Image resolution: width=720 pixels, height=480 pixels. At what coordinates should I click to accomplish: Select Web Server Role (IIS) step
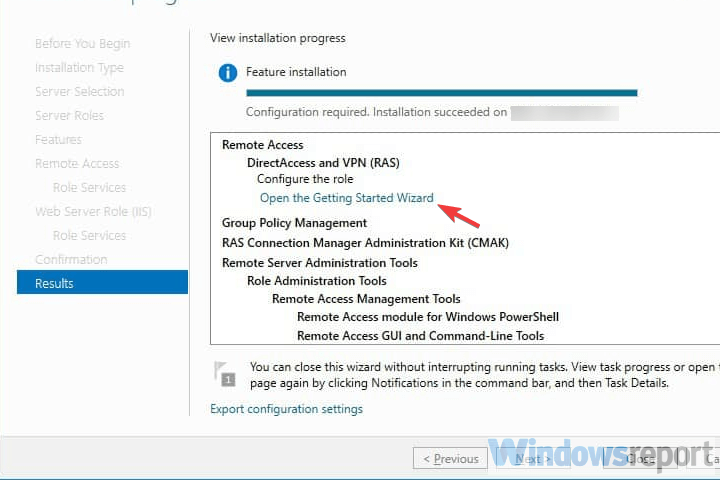point(93,211)
